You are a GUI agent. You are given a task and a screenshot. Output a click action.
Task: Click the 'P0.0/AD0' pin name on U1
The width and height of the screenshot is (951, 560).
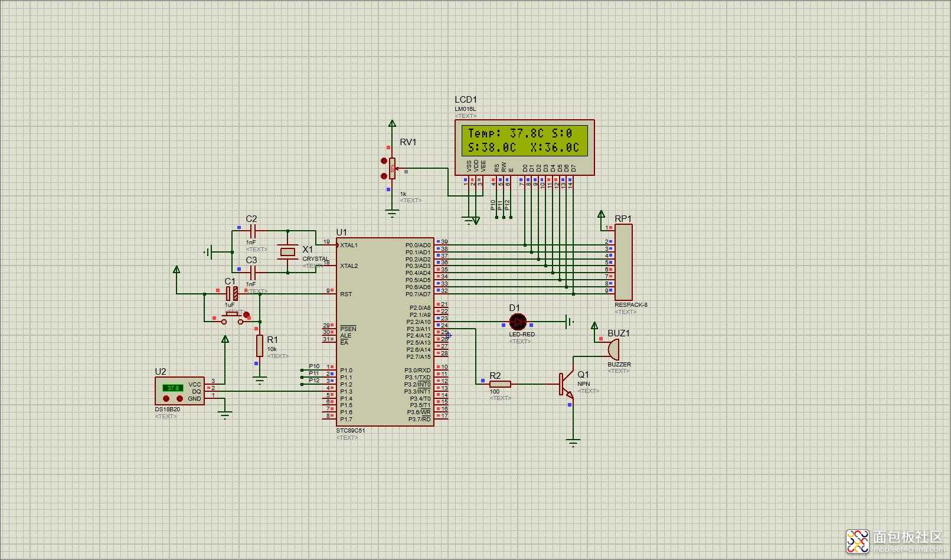tap(418, 245)
